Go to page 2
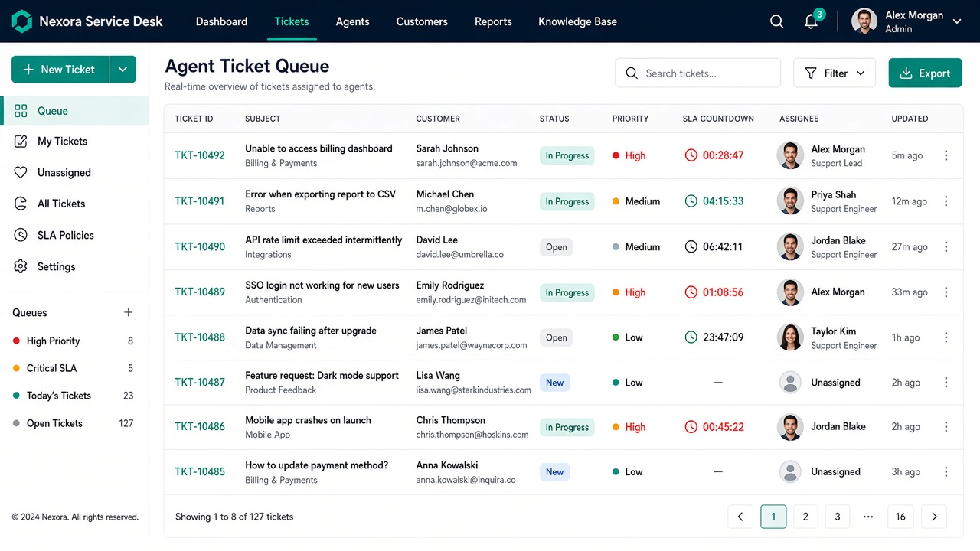The width and height of the screenshot is (980, 551). pyautogui.click(x=805, y=517)
